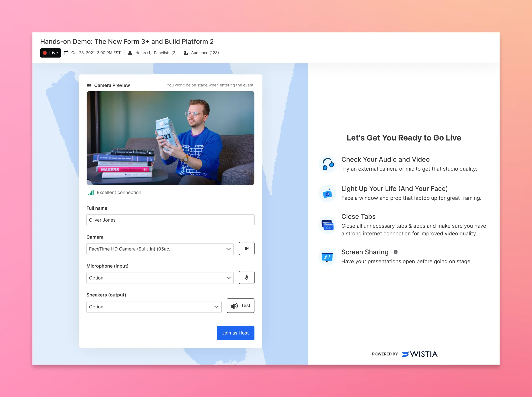Click "Audience (123)" text
The image size is (532, 397).
(x=205, y=53)
